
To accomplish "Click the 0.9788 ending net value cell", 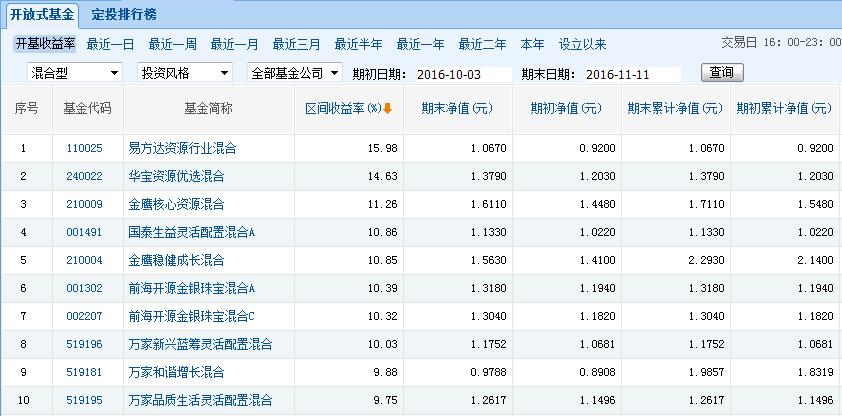I will pos(489,373).
